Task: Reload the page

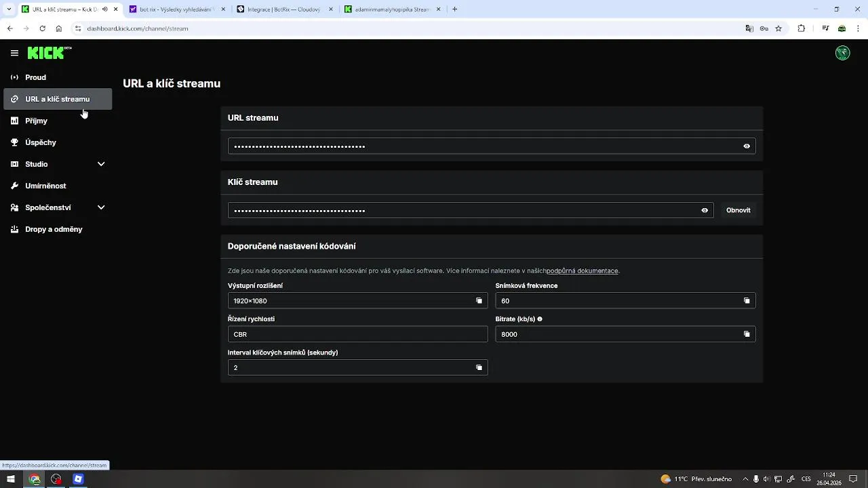Action: point(42,28)
